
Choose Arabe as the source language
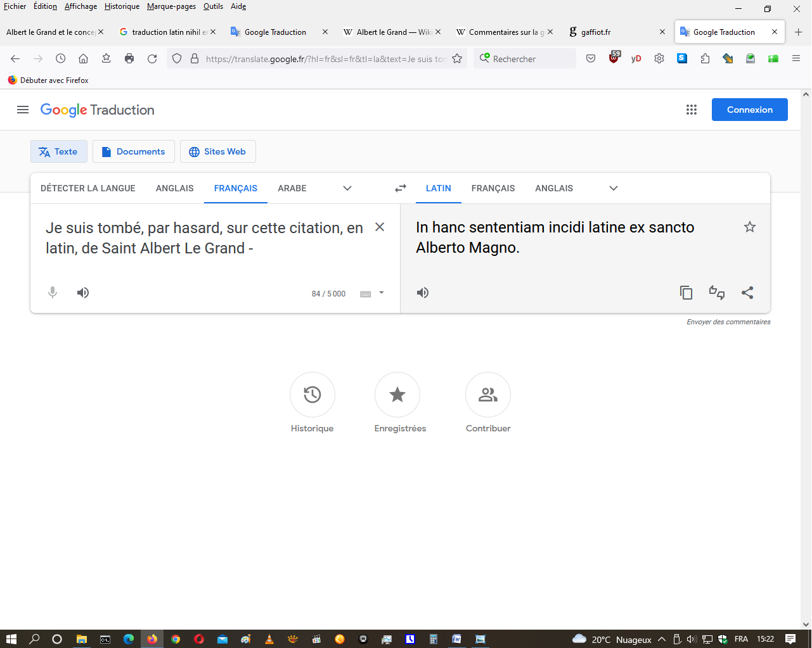(x=292, y=188)
